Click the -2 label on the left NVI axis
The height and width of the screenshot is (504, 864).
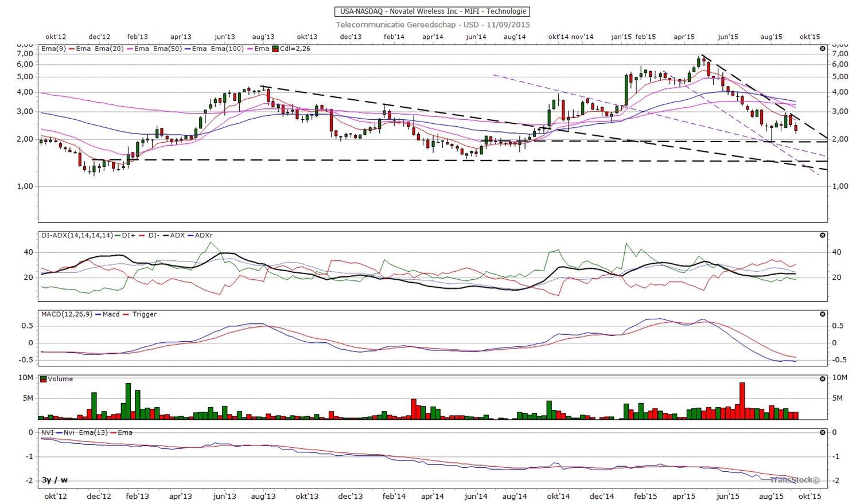[x=29, y=480]
